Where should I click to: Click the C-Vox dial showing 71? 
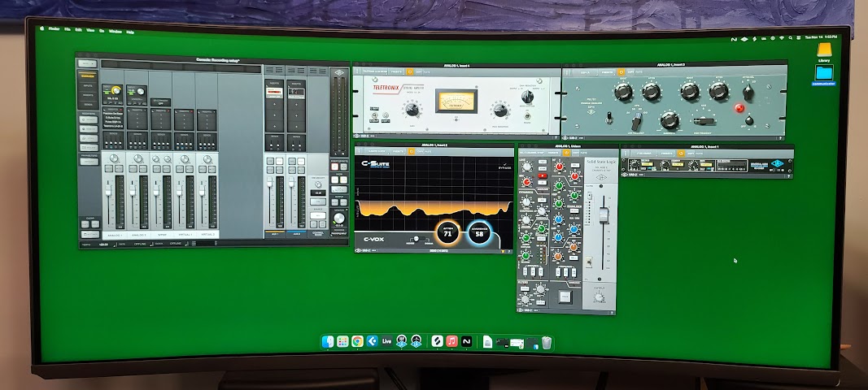448,232
